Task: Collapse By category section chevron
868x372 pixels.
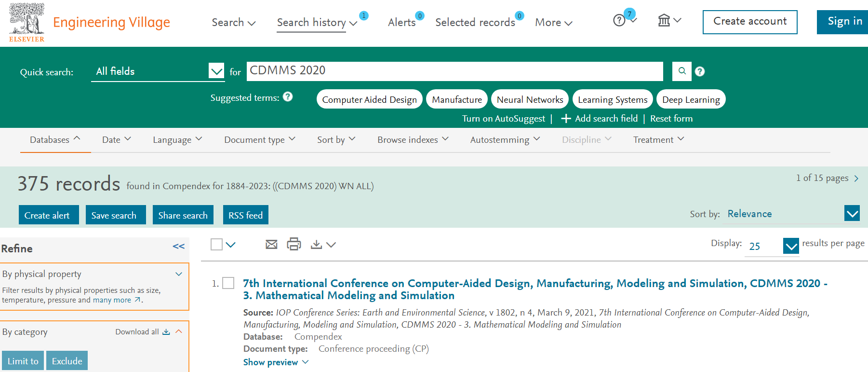Action: click(179, 331)
